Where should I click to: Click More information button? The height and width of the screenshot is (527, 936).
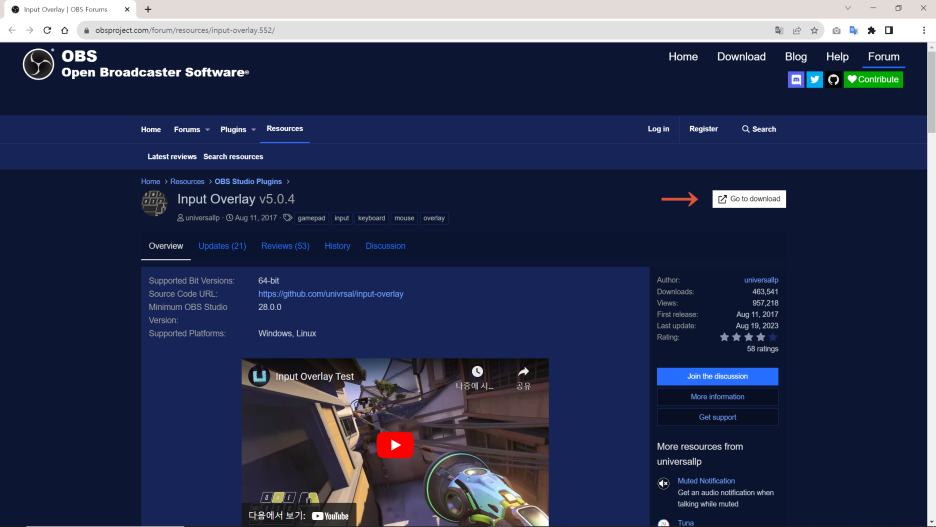click(718, 397)
